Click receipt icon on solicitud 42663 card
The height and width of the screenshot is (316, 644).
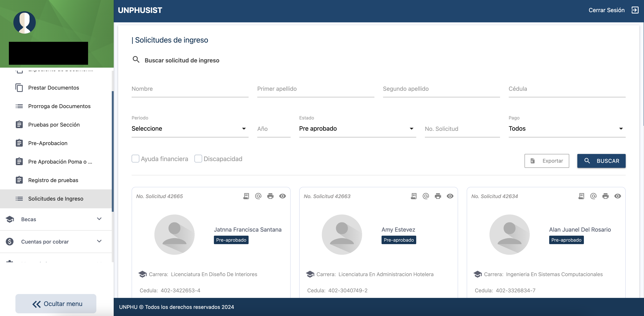click(414, 196)
